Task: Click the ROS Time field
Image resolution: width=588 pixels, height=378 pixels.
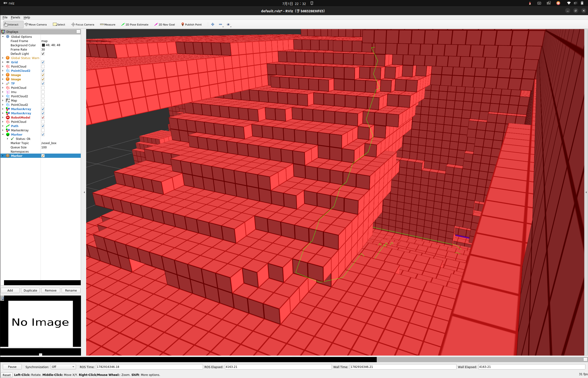Action: click(x=149, y=367)
